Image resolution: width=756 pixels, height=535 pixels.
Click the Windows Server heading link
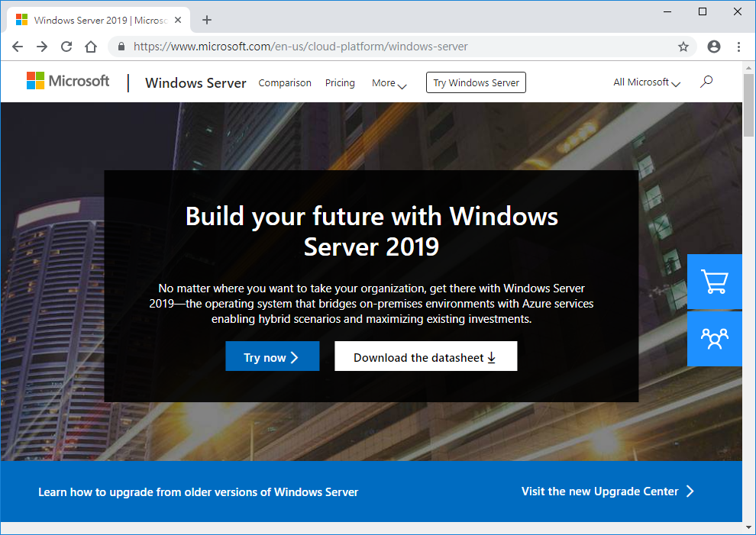(195, 83)
